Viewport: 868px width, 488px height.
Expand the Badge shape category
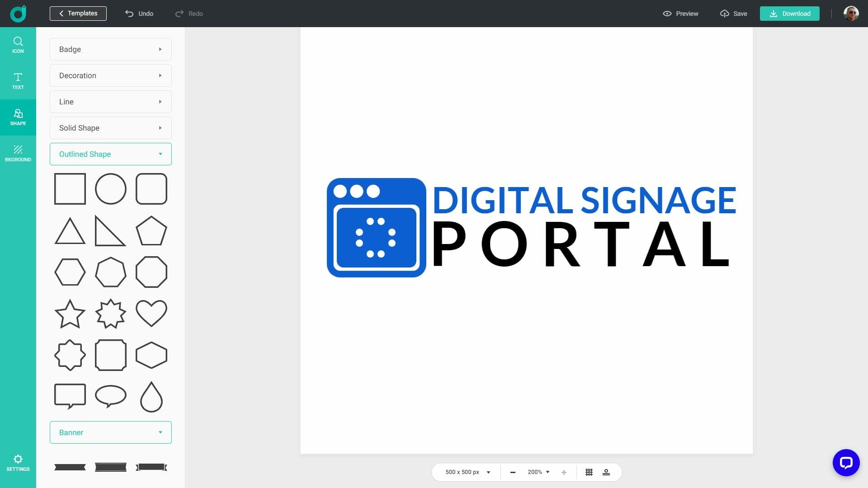(x=110, y=49)
